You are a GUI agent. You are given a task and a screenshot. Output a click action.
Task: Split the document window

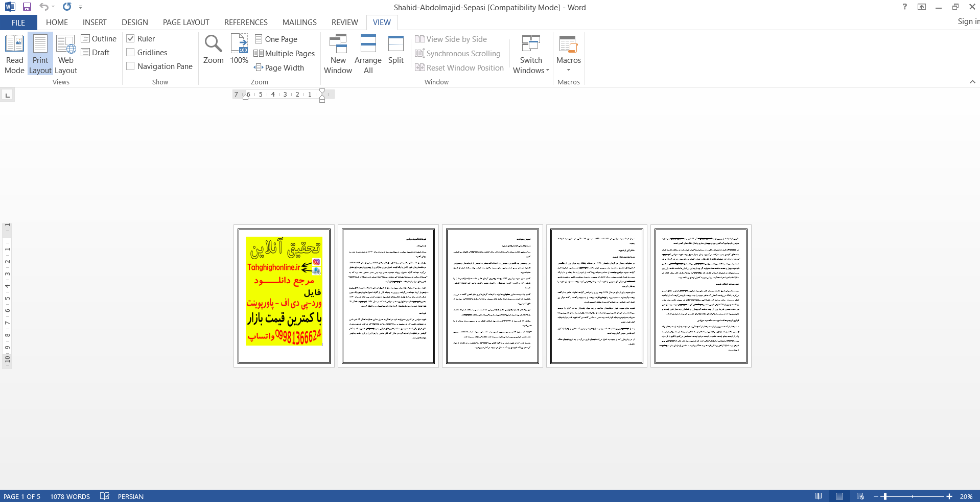click(396, 50)
